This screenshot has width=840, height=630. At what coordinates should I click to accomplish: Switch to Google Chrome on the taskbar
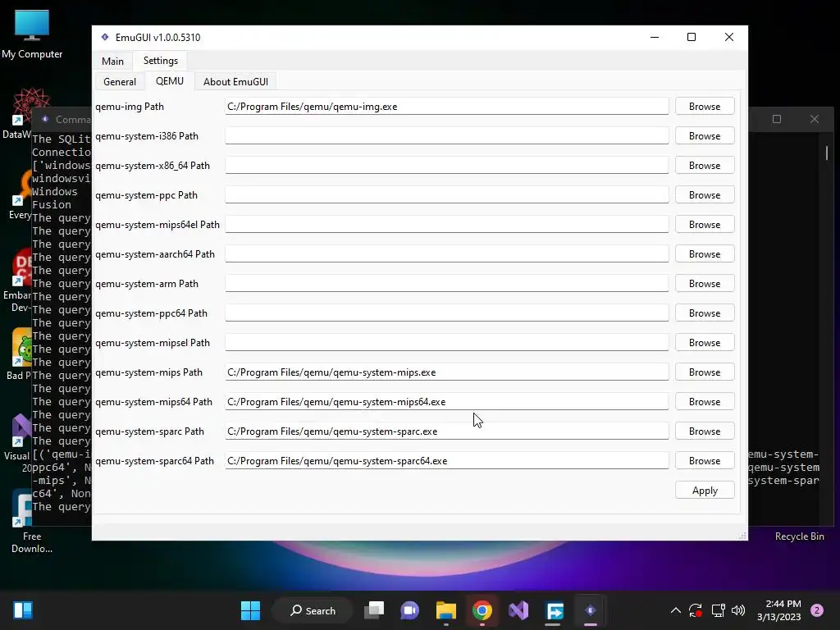[482, 610]
